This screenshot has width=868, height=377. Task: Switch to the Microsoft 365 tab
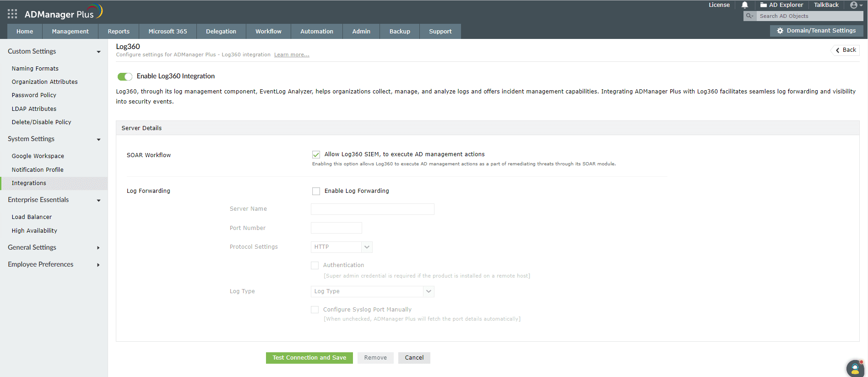pos(168,31)
